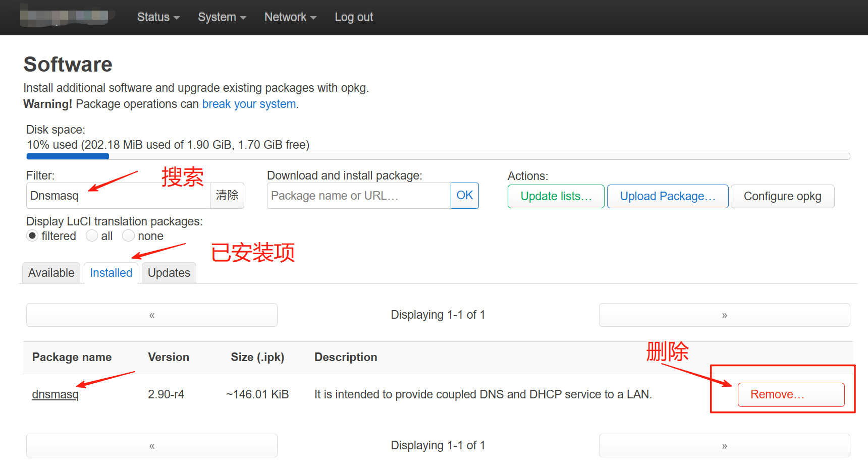The height and width of the screenshot is (475, 868).
Task: Expand the System menu
Action: (x=222, y=17)
